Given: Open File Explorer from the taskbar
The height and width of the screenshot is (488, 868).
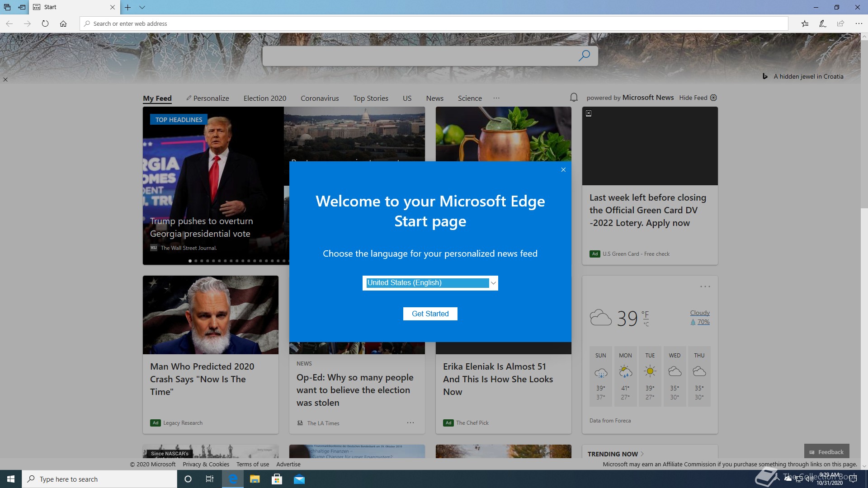Looking at the screenshot, I should pyautogui.click(x=255, y=479).
